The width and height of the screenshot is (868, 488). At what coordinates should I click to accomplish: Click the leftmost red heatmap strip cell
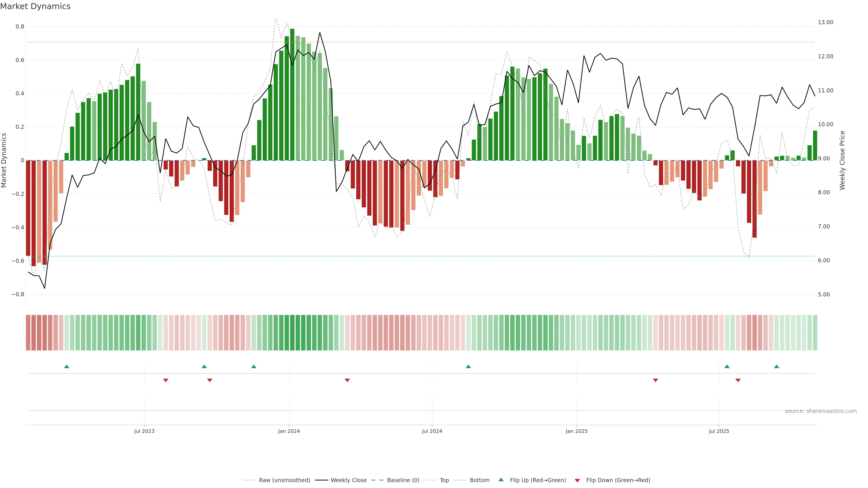(28, 333)
